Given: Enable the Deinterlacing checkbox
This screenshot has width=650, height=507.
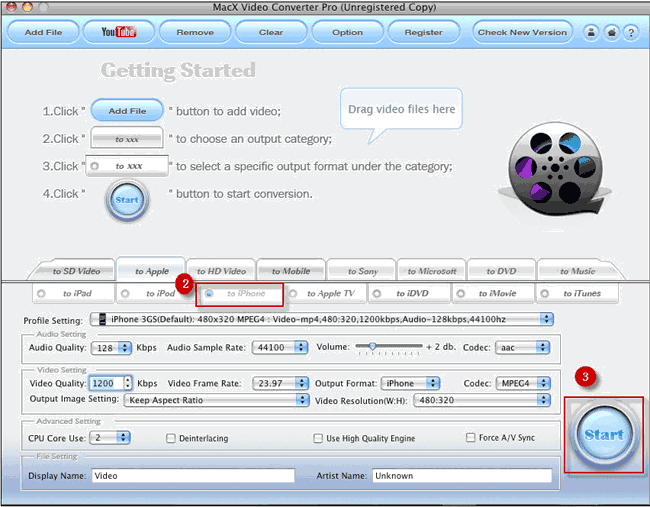Looking at the screenshot, I should [x=170, y=438].
